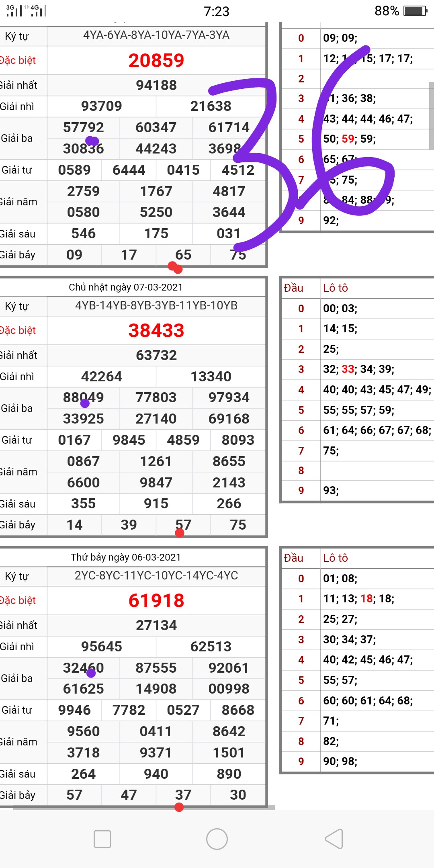Select the special prize number 61918
This screenshot has width=434, height=868.
point(156,601)
